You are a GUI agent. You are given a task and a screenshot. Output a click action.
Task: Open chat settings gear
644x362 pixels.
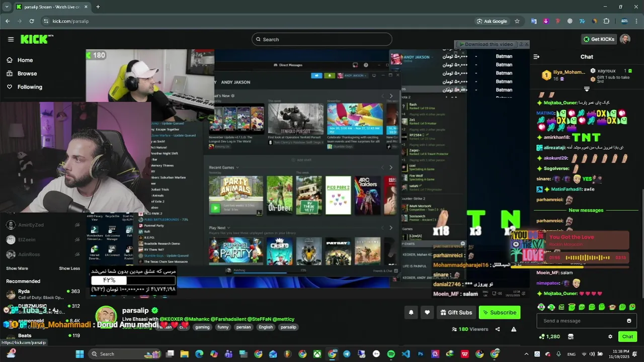pyautogui.click(x=610, y=336)
